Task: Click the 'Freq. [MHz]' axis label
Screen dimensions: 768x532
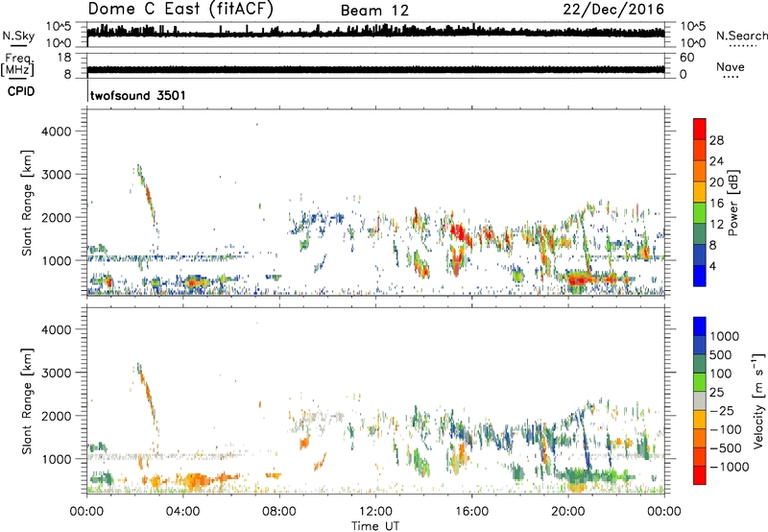Action: pos(18,65)
